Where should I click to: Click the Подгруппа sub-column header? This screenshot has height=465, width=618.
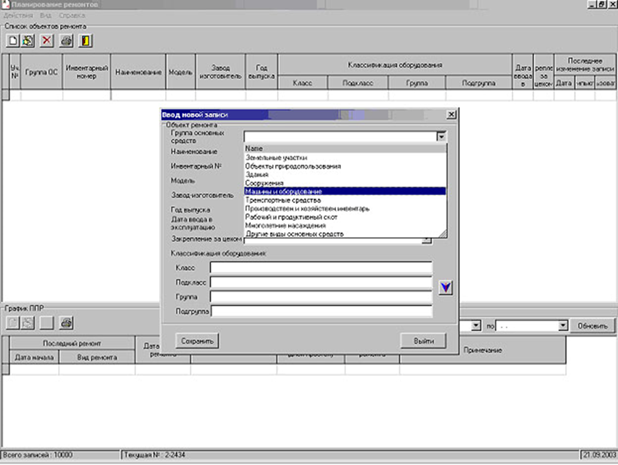pos(478,83)
